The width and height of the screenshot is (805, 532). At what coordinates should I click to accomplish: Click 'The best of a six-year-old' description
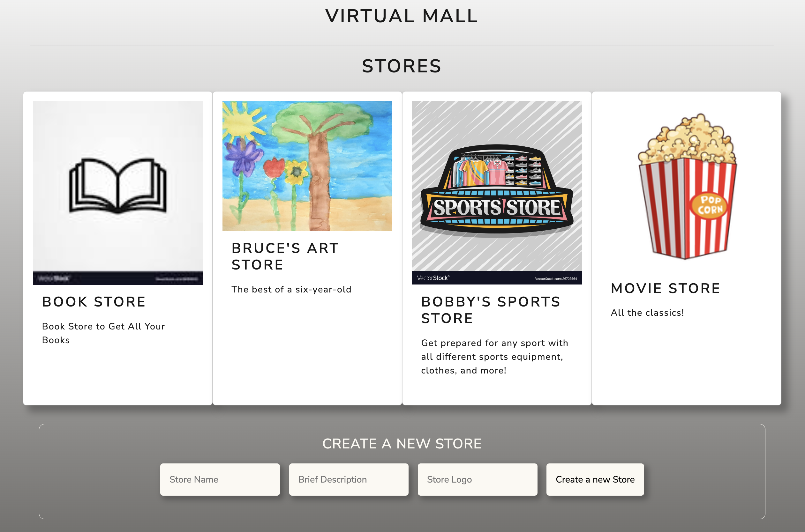point(291,289)
